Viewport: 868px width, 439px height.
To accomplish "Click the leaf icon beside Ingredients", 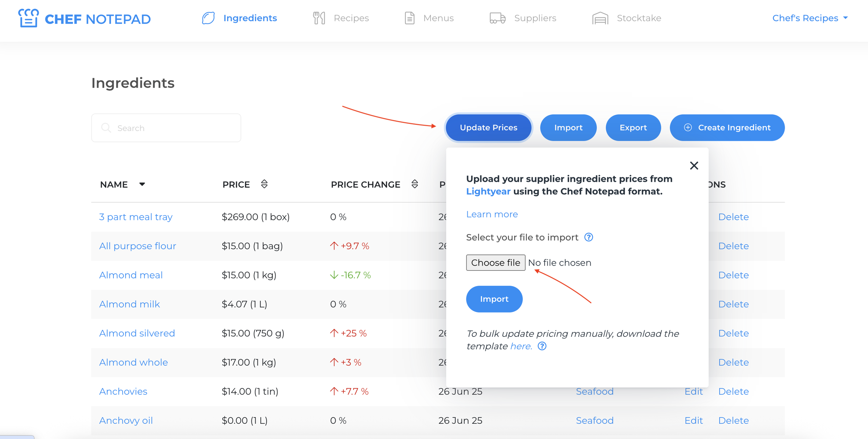I will 208,18.
